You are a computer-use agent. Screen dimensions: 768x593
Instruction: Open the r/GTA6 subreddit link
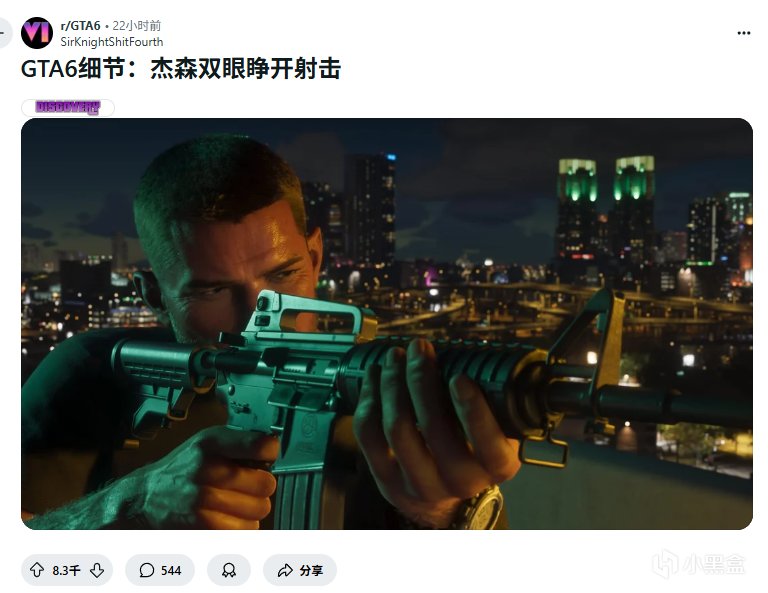80,25
